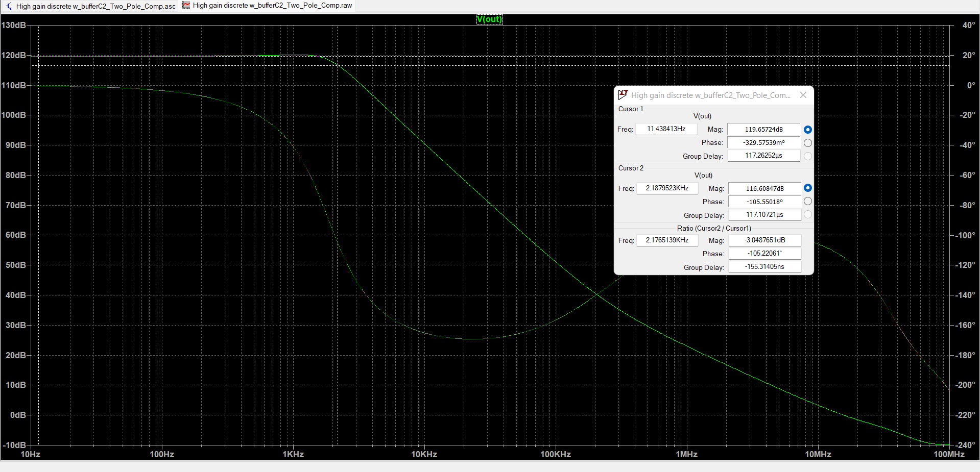
Task: Click Cursor 1 Mag field 119.65724dB
Action: pos(763,130)
